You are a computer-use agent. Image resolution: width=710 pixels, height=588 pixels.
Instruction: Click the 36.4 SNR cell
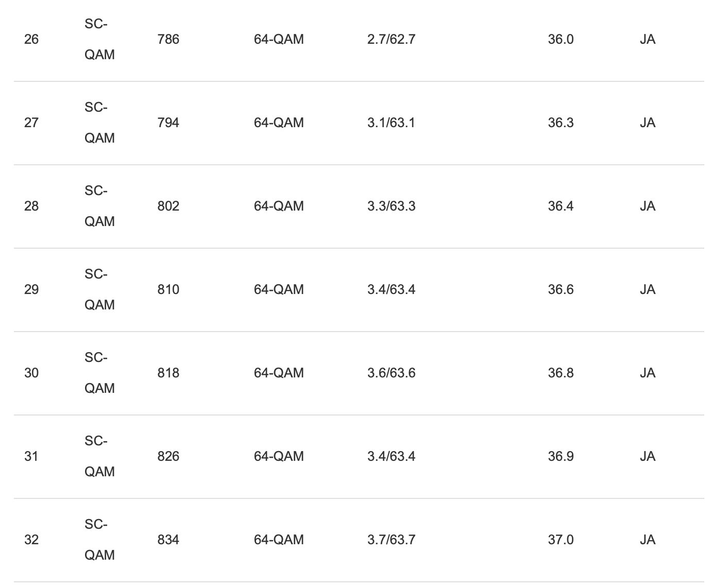[561, 206]
